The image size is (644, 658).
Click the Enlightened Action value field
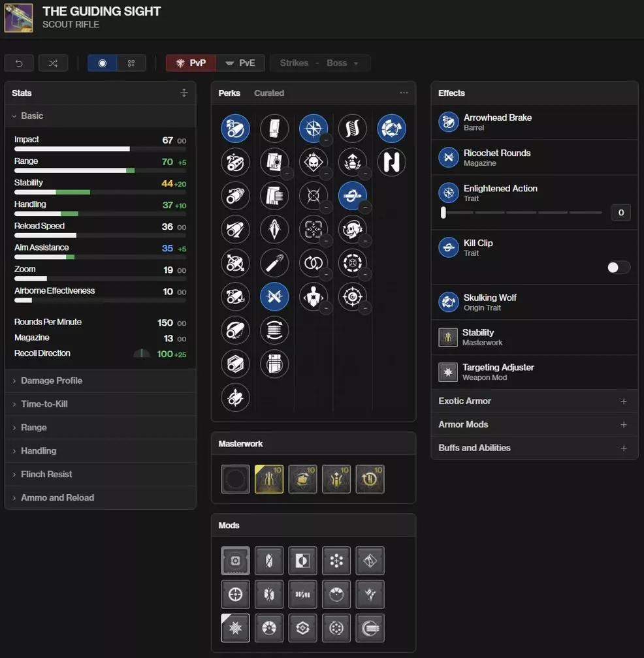pyautogui.click(x=620, y=212)
